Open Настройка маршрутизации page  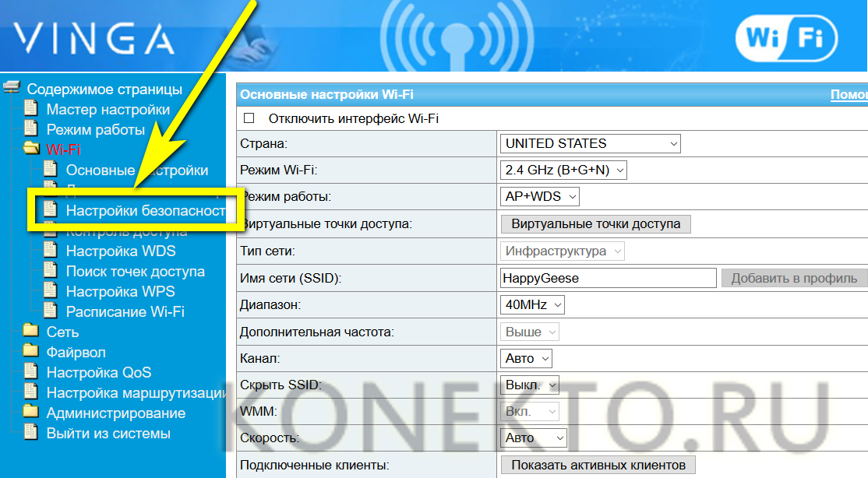(x=136, y=392)
